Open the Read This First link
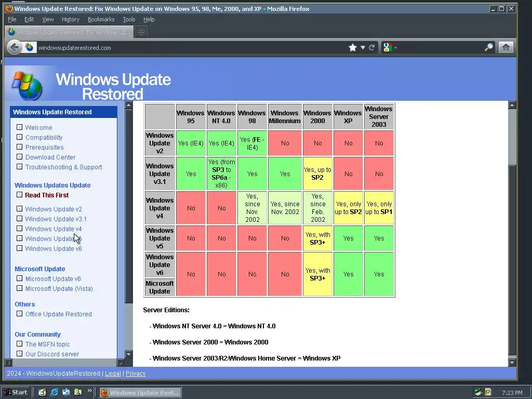The height and width of the screenshot is (399, 532). [47, 195]
